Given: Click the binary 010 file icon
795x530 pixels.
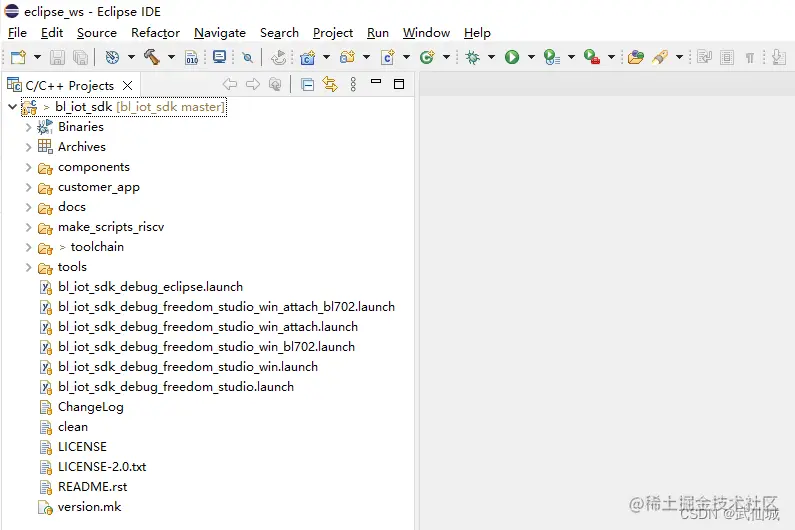Looking at the screenshot, I should tap(192, 57).
